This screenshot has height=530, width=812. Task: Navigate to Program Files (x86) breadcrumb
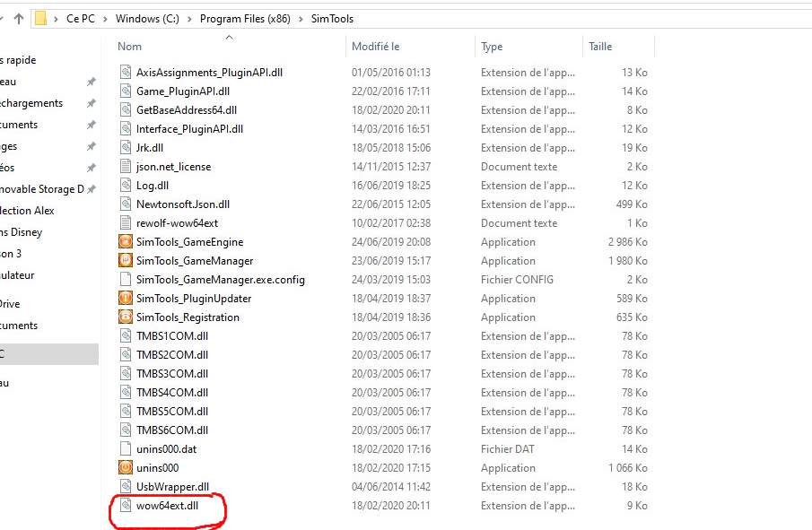[245, 19]
